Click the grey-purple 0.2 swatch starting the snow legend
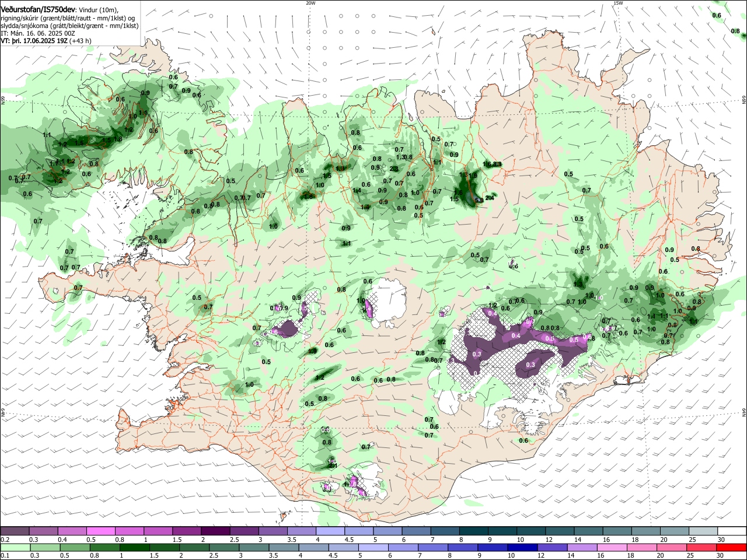 [15, 531]
